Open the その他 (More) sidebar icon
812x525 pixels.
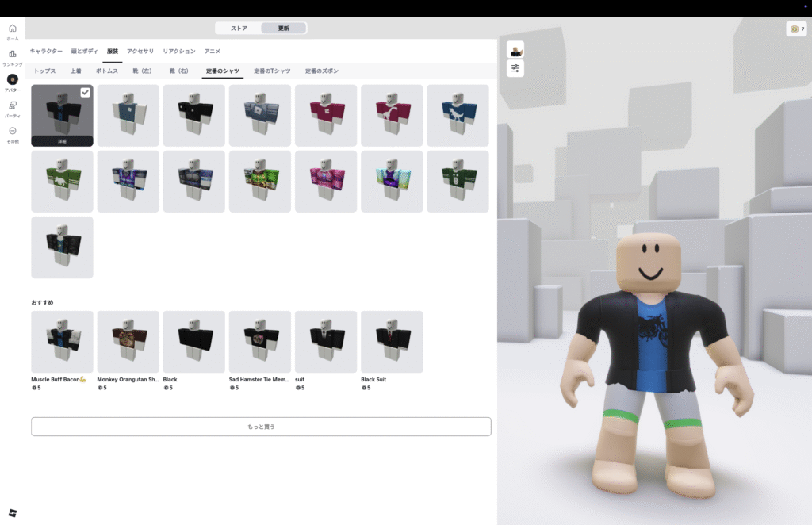pyautogui.click(x=13, y=133)
